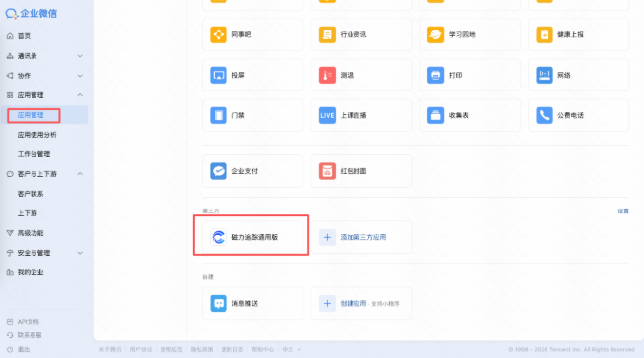Collapse the 应用管理 parent section chevron
644x358 pixels.
click(x=80, y=95)
